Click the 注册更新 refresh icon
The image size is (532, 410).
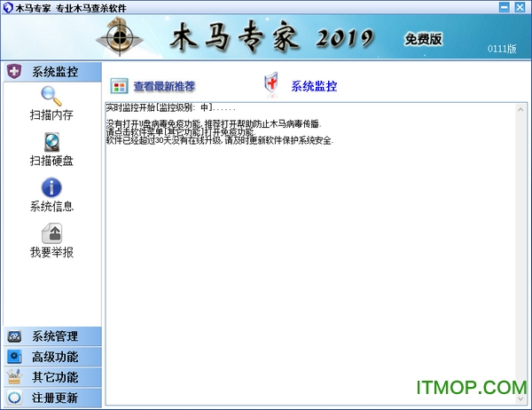(14, 398)
